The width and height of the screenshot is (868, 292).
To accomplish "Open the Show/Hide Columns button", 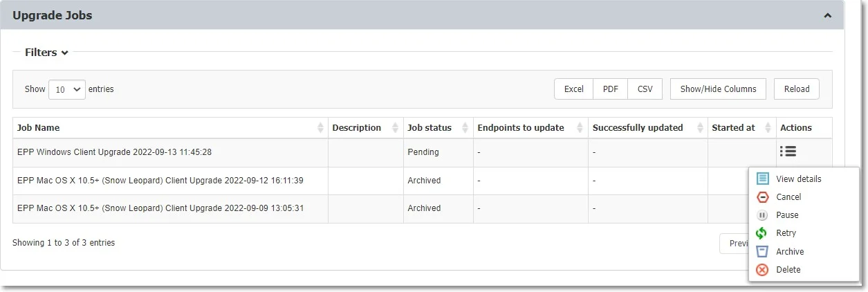I will tap(719, 89).
